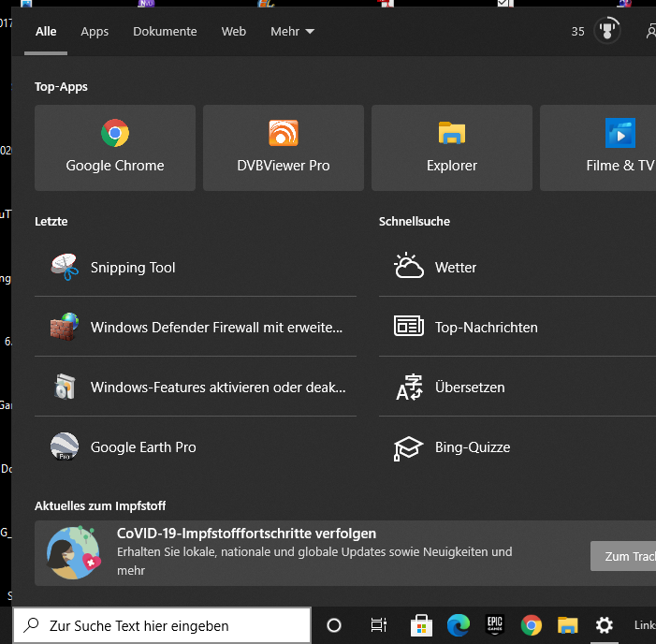Open File Explorer from the taskbar
This screenshot has height=644, width=656.
pyautogui.click(x=567, y=625)
